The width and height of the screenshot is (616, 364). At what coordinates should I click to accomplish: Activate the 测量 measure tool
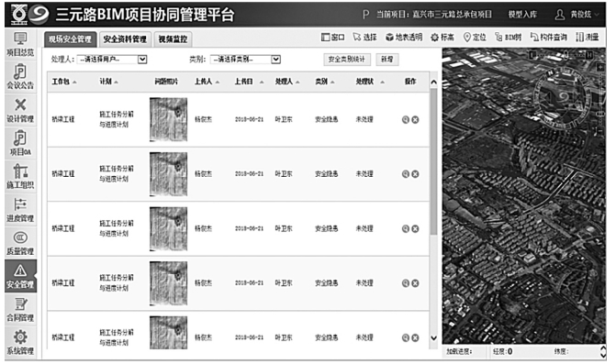[588, 38]
